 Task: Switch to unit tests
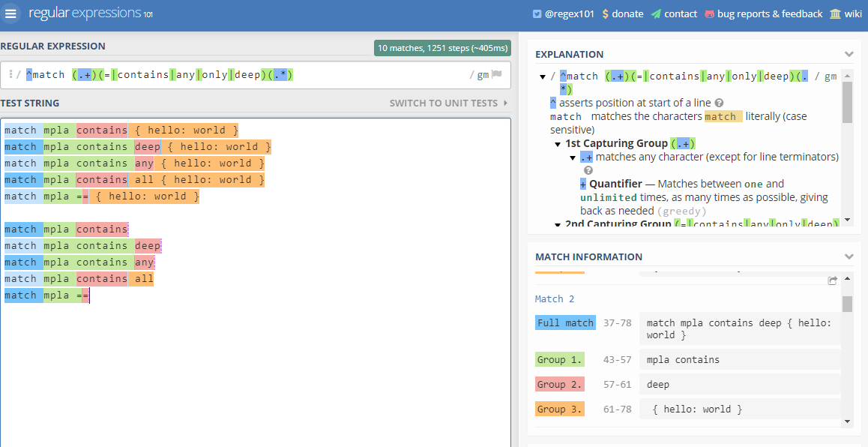pos(448,103)
